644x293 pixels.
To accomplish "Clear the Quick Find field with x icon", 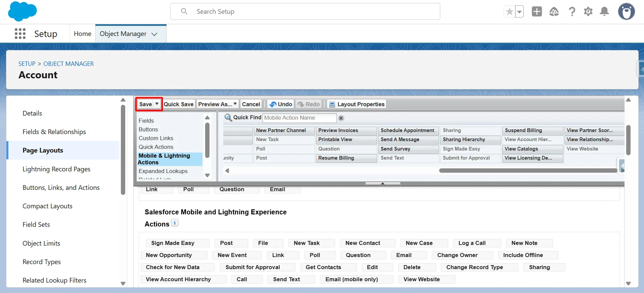I will (x=341, y=118).
